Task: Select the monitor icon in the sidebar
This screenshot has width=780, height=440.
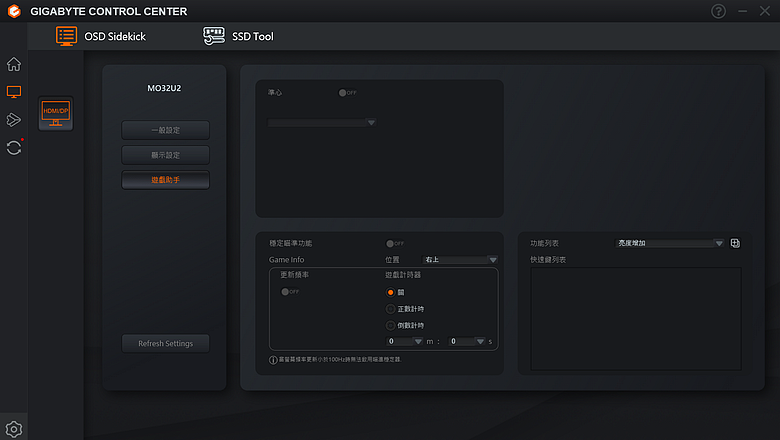Action: click(14, 92)
